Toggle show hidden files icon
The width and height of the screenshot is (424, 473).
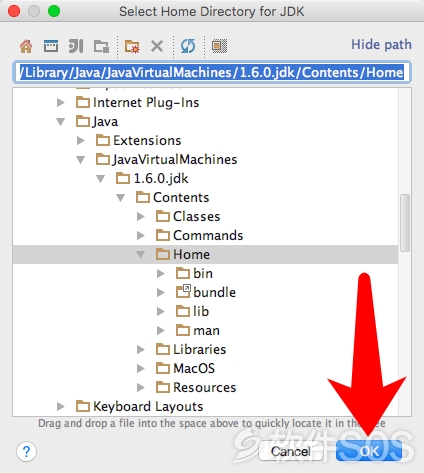point(219,46)
